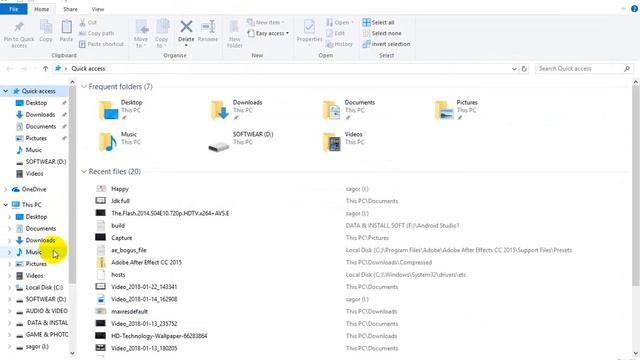Image resolution: width=640 pixels, height=360 pixels.
Task: Expand Local Disk (C:) in navigation tree
Action: pyautogui.click(x=9, y=287)
